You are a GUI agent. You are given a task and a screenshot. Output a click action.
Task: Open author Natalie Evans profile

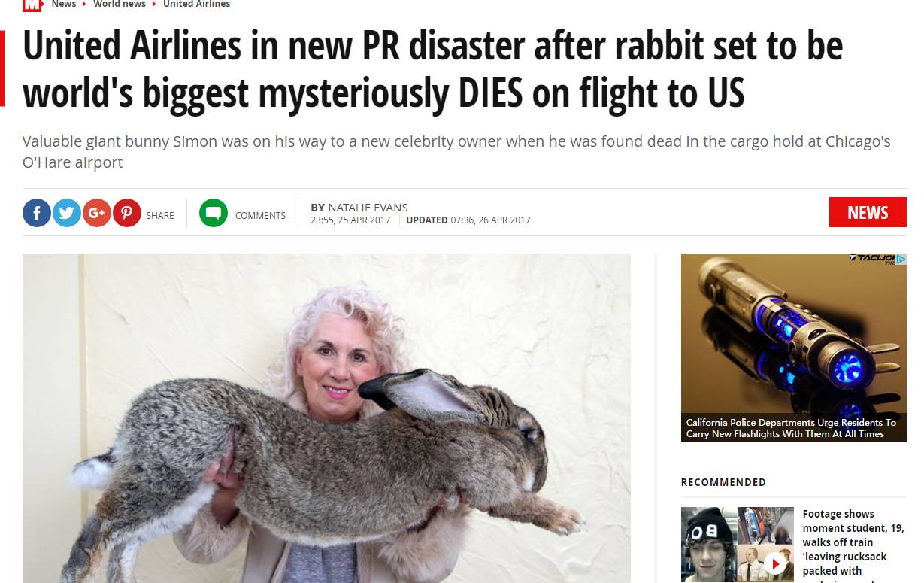[x=368, y=208]
